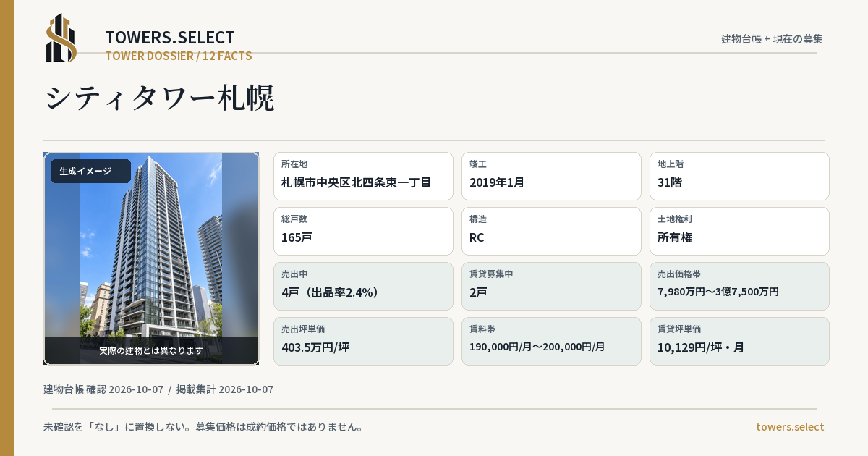
Task: Click the rent range 190,000円/月〜200,000円/月
Action: click(x=537, y=347)
